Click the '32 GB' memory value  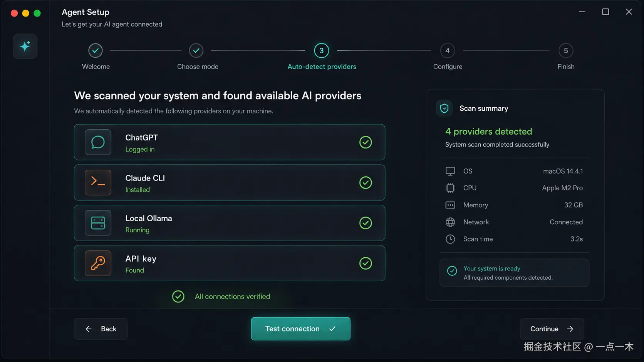[574, 205]
